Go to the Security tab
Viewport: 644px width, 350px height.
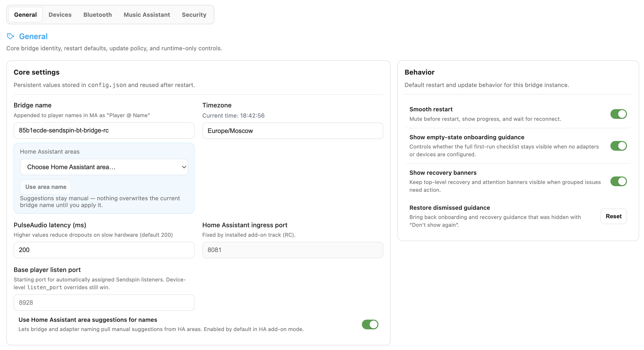click(194, 15)
